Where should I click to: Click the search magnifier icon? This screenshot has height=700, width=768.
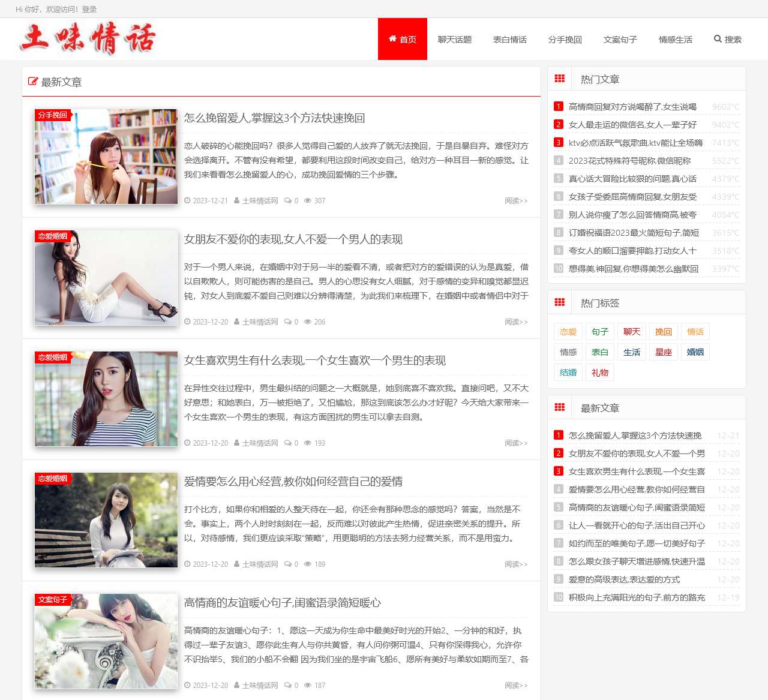click(718, 39)
